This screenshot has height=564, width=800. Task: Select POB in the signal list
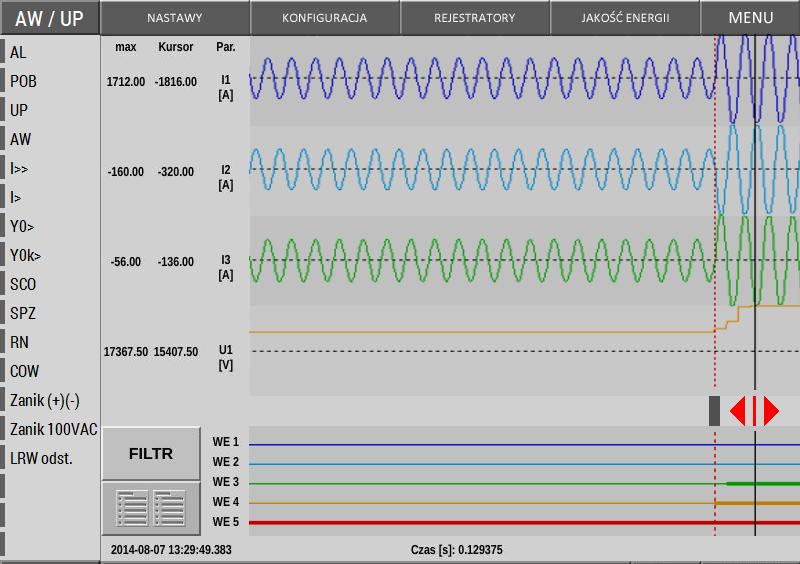pos(23,81)
